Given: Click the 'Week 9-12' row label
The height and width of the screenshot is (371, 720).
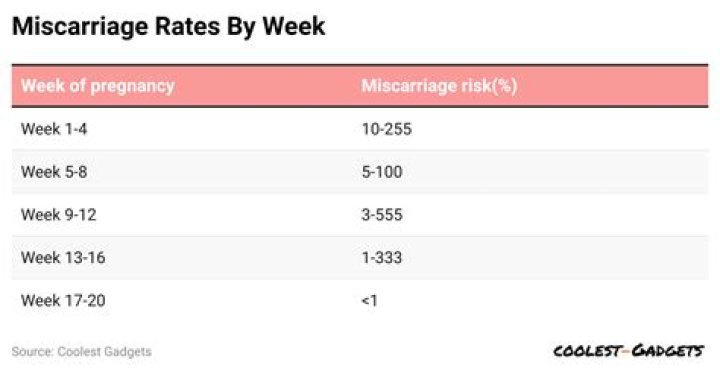Looking at the screenshot, I should tap(59, 214).
